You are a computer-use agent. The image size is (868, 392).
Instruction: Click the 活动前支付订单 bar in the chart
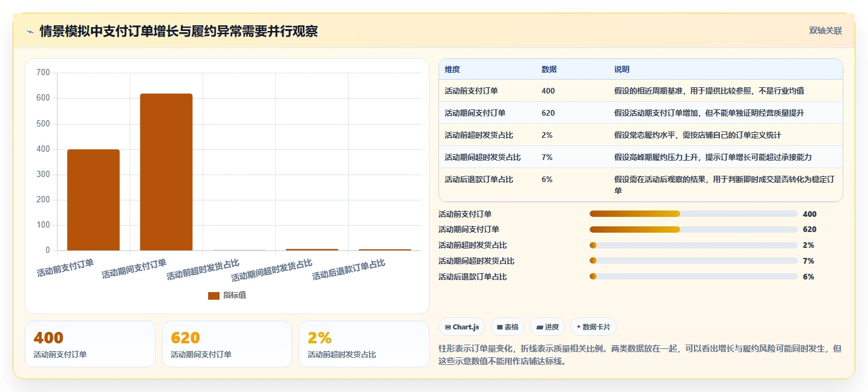(94, 200)
